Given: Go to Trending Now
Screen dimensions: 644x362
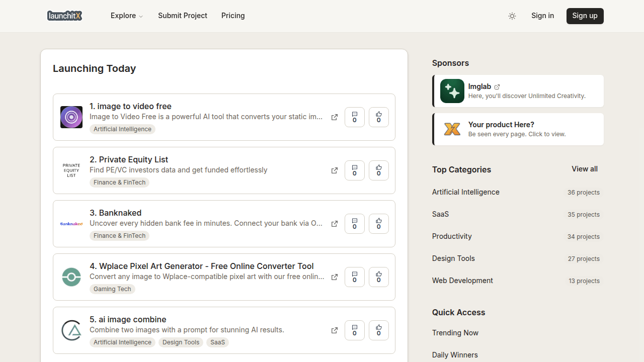Looking at the screenshot, I should (455, 333).
